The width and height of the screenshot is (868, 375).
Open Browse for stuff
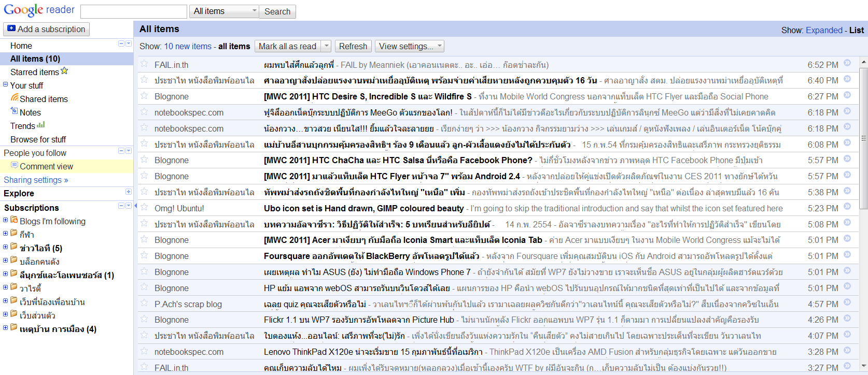(x=38, y=139)
